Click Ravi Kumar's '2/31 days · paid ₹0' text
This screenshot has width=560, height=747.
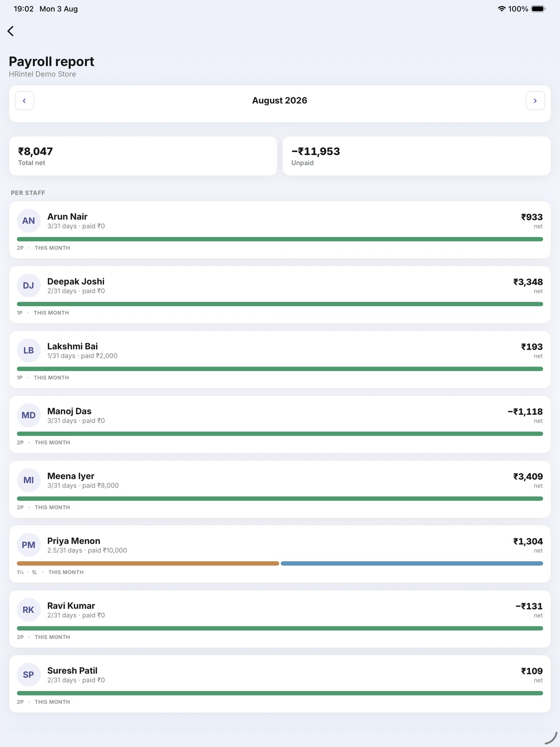(76, 615)
